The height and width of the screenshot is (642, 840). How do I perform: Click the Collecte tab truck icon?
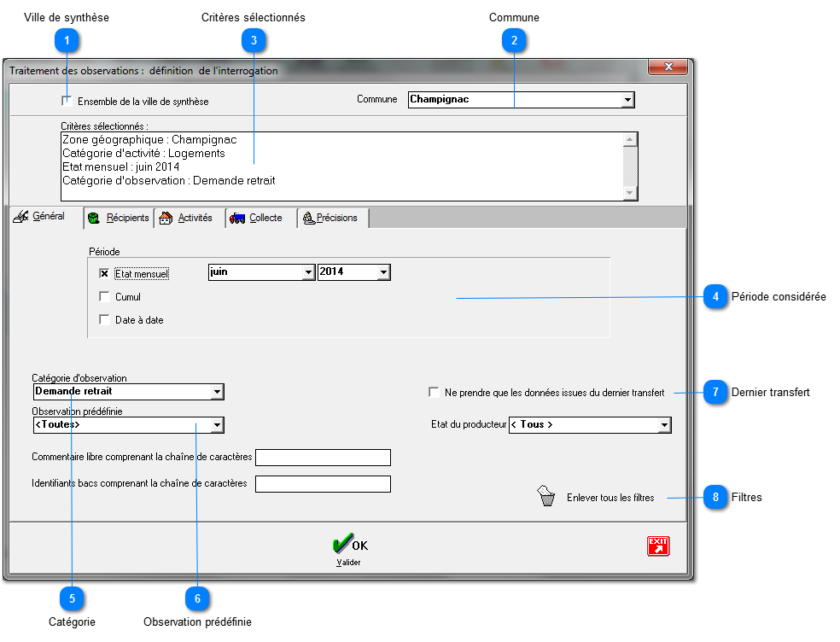point(237,219)
